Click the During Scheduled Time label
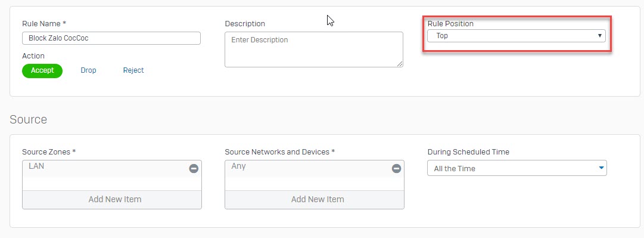Screen dimensions: 644x238 [468, 152]
